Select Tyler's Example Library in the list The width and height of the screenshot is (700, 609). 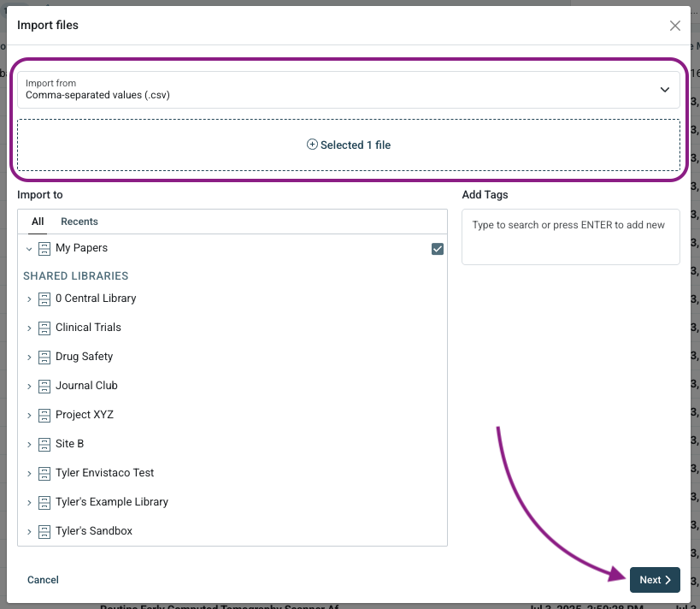111,502
